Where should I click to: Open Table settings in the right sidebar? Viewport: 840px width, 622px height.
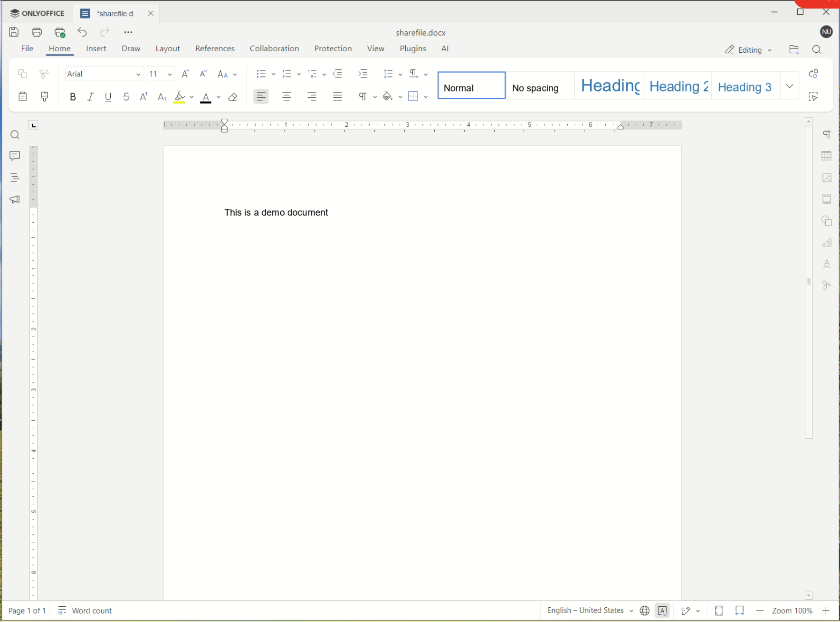(827, 156)
